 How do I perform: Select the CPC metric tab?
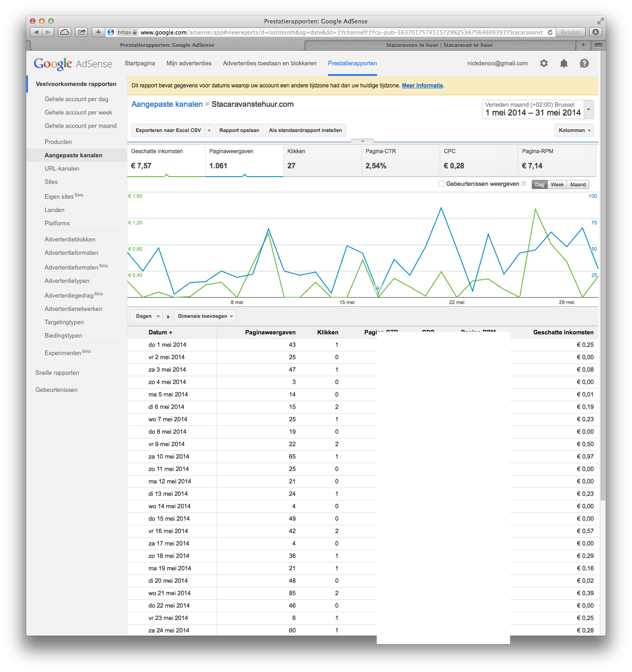click(479, 160)
